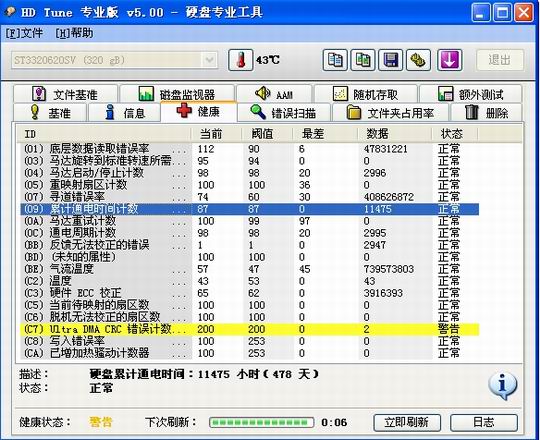Click the ID column header
540x440 pixels.
[104, 134]
